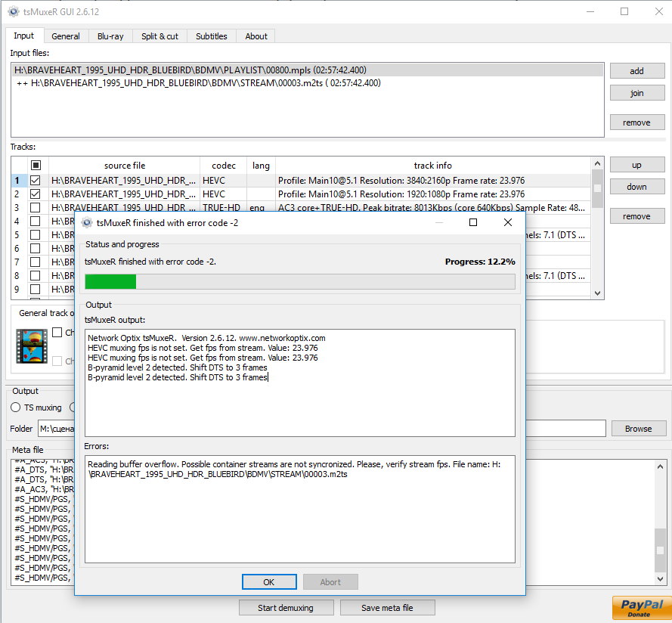Uncheck track 2 HEVC 1920:1080p checkbox
The image size is (672, 623).
pos(35,194)
